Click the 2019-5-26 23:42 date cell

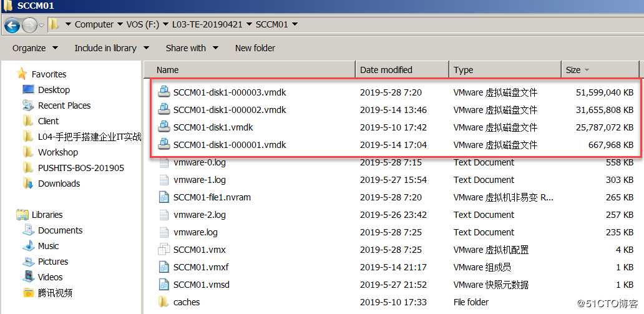click(x=393, y=215)
